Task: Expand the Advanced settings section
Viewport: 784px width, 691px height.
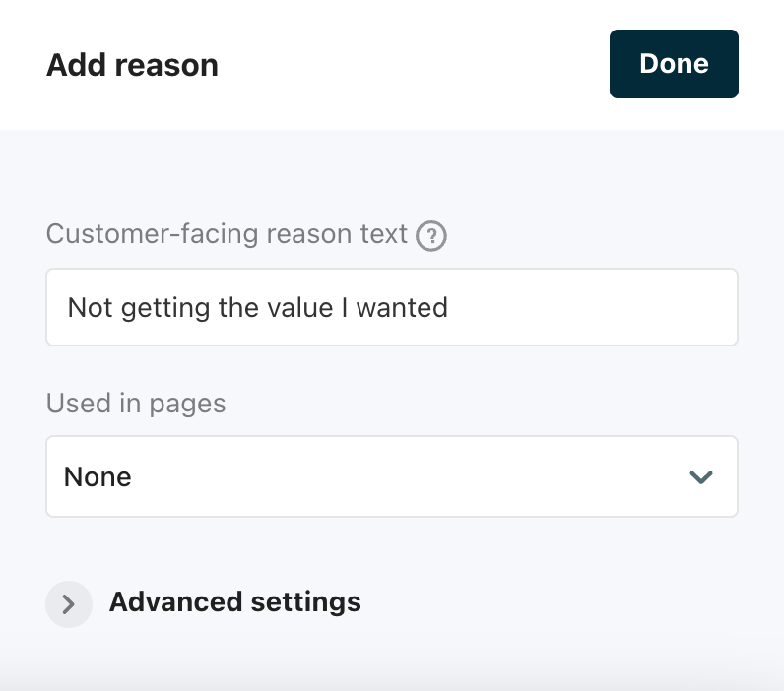Action: coord(234,601)
